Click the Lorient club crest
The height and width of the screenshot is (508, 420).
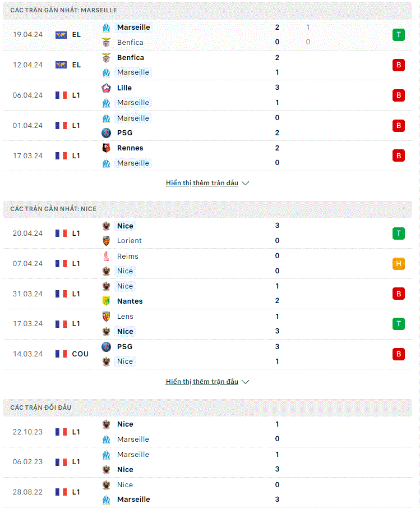pos(106,241)
